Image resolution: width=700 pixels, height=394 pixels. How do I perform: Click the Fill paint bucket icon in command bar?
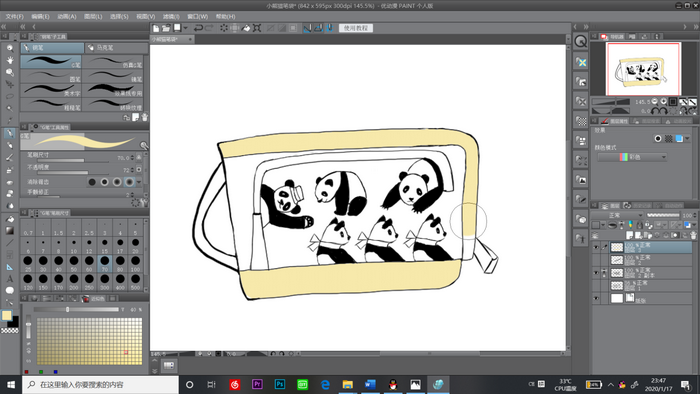tap(246, 28)
